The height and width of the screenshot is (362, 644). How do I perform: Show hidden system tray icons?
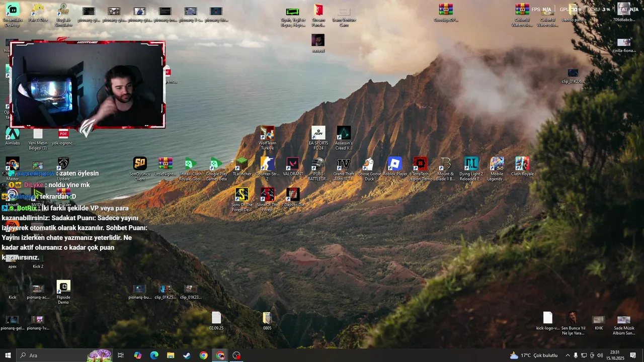pyautogui.click(x=568, y=355)
